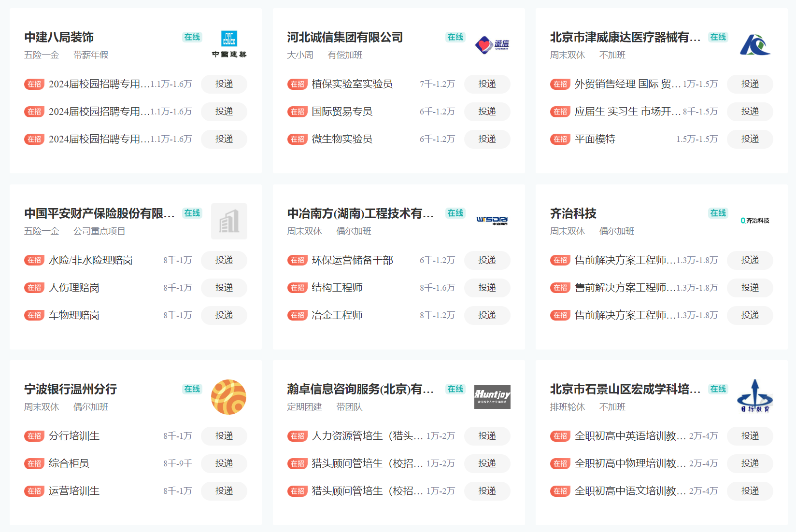The width and height of the screenshot is (796, 532).
Task: Click the 在招 tag next to 人伤理赔岗
Action: coord(34,288)
